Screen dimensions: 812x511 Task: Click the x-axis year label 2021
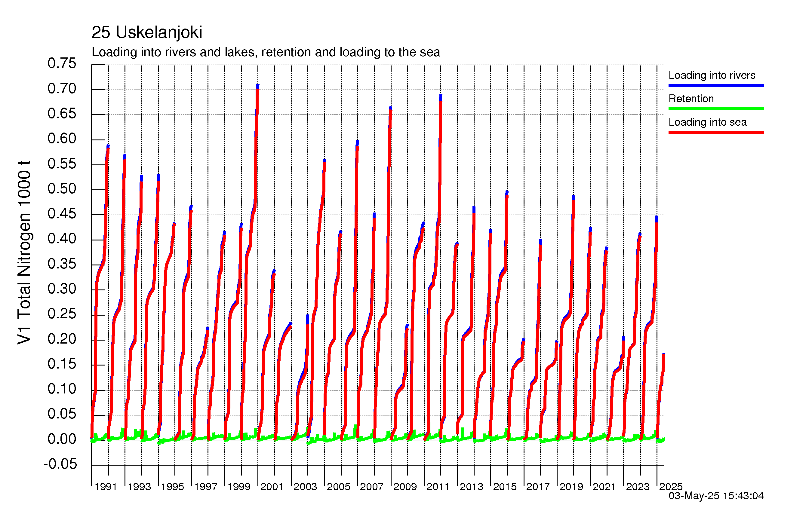(x=604, y=487)
